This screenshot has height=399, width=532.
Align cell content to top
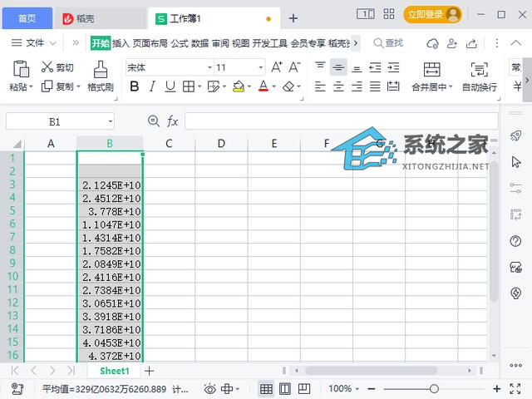tap(320, 66)
